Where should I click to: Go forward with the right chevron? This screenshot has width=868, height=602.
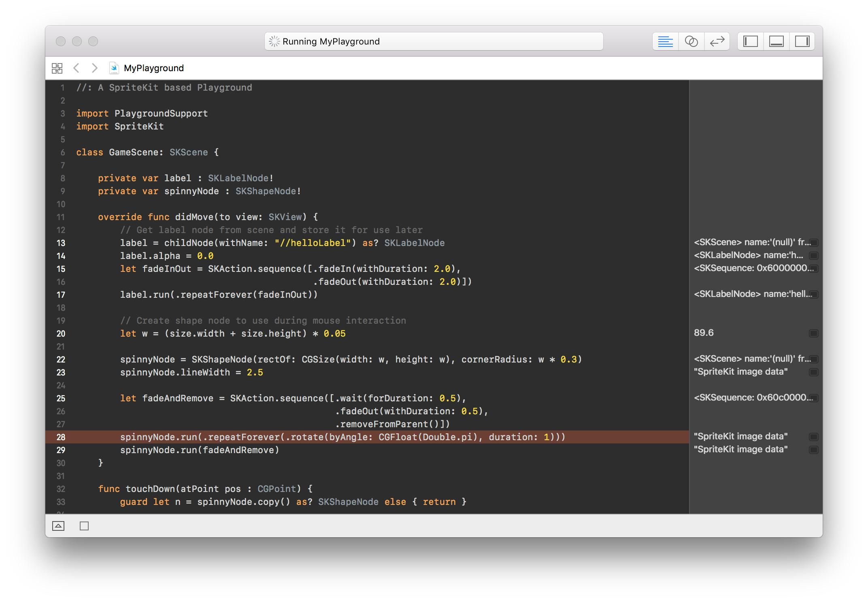click(x=94, y=68)
